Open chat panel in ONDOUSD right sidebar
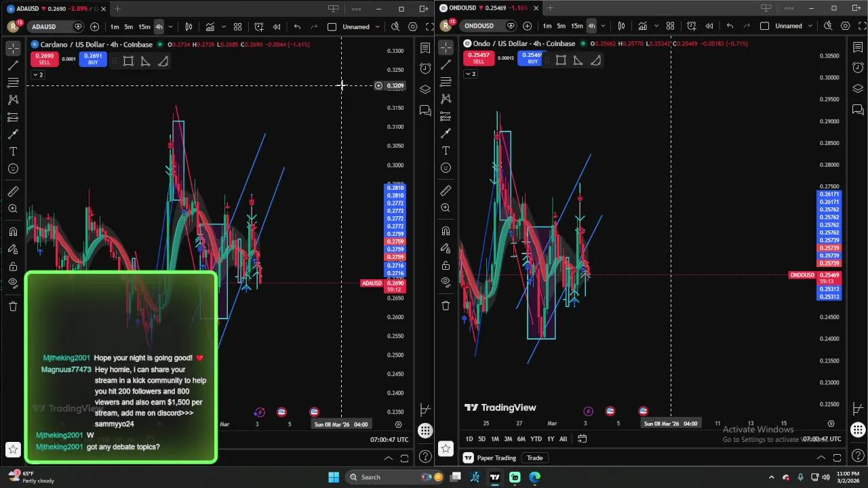This screenshot has width=868, height=488. click(x=858, y=109)
